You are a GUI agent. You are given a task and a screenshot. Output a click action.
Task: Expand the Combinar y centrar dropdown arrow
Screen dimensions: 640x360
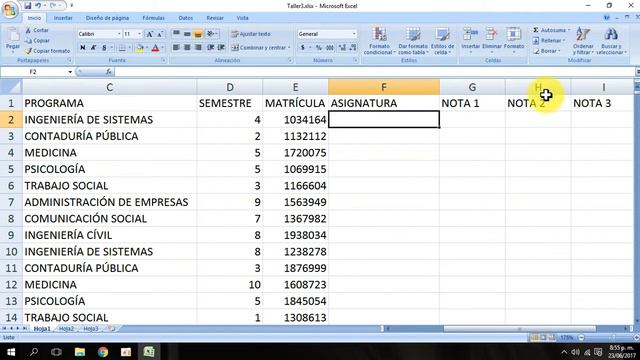pos(289,48)
